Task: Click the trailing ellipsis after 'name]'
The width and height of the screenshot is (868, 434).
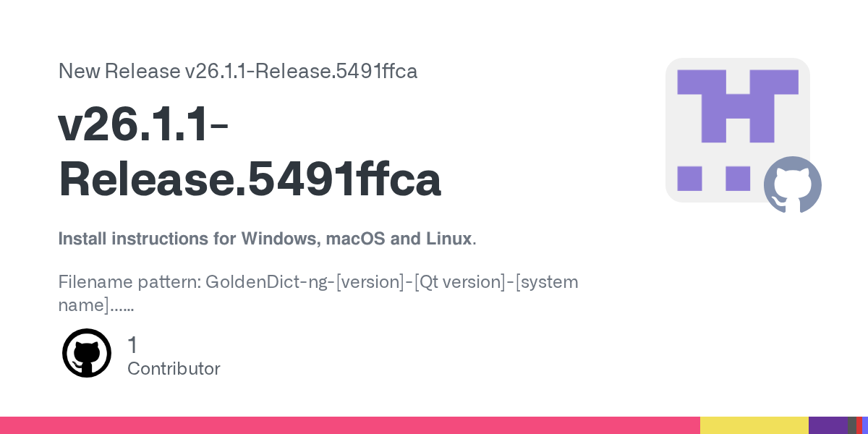Action: coord(122,306)
